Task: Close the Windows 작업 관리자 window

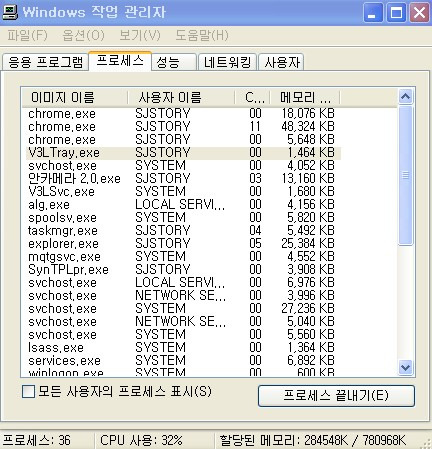Action: click(419, 13)
